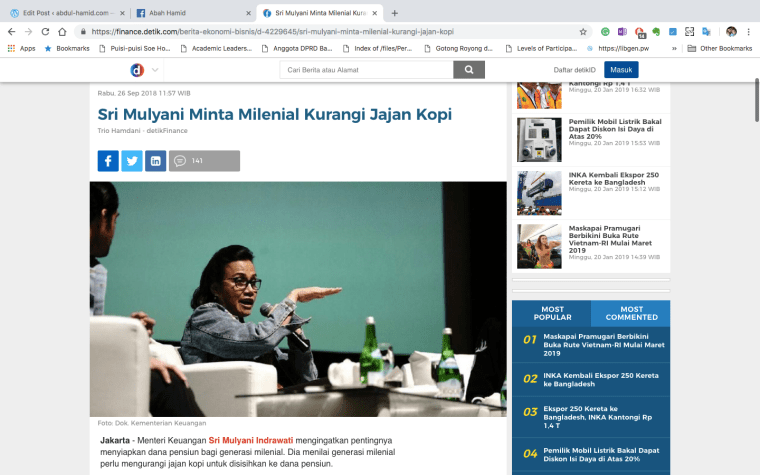The image size is (760, 475).
Task: Open the Google Translate extension icon
Action: click(x=707, y=32)
